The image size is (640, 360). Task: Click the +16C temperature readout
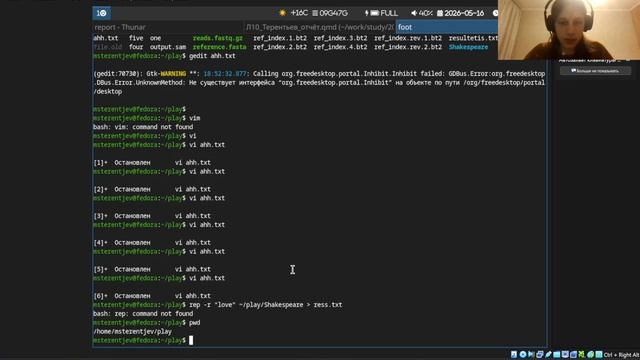click(x=299, y=13)
